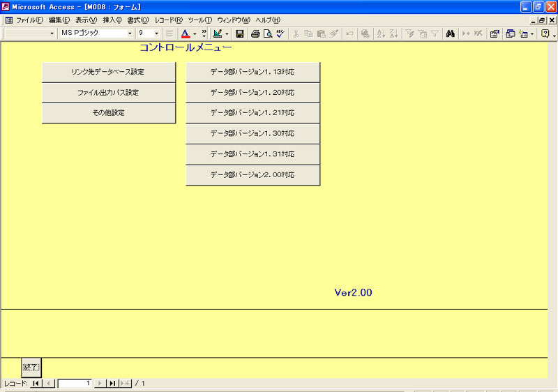The width and height of the screenshot is (558, 392).
Task: Expand the font size 9 dropdown
Action: pos(156,33)
